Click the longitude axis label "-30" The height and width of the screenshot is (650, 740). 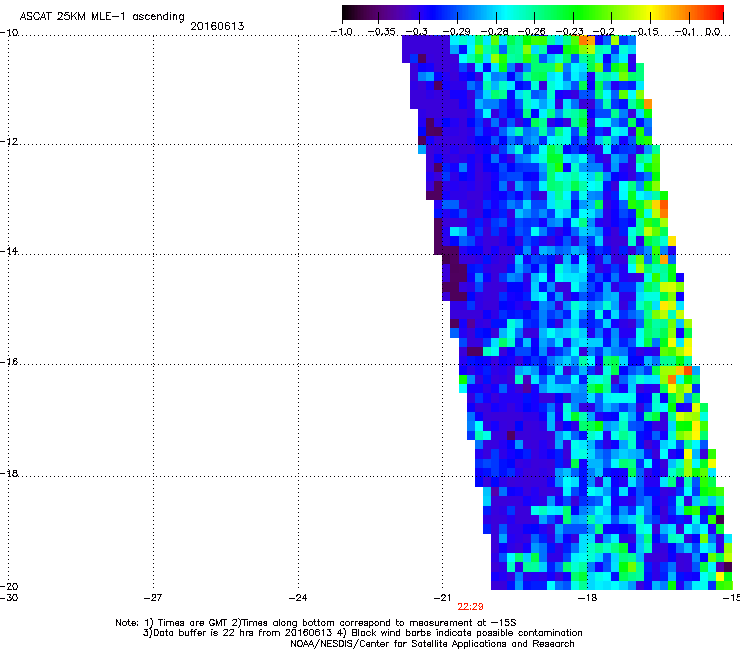click(x=9, y=598)
